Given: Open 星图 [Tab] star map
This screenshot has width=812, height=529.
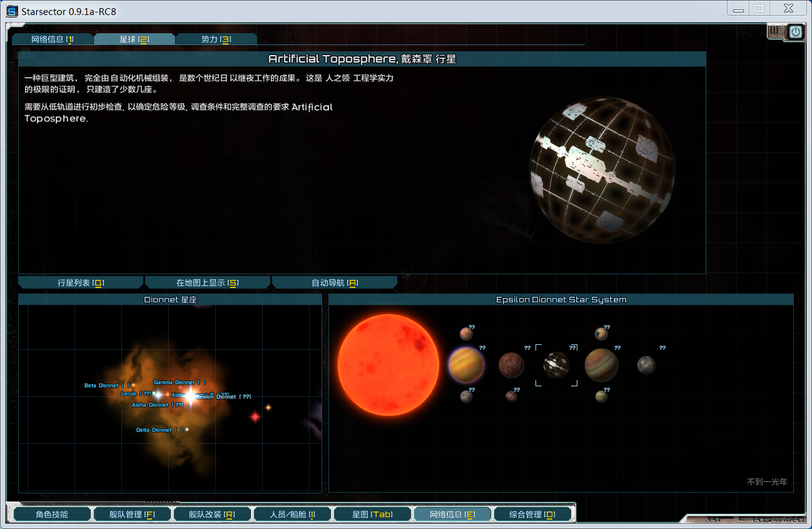Looking at the screenshot, I should point(372,515).
